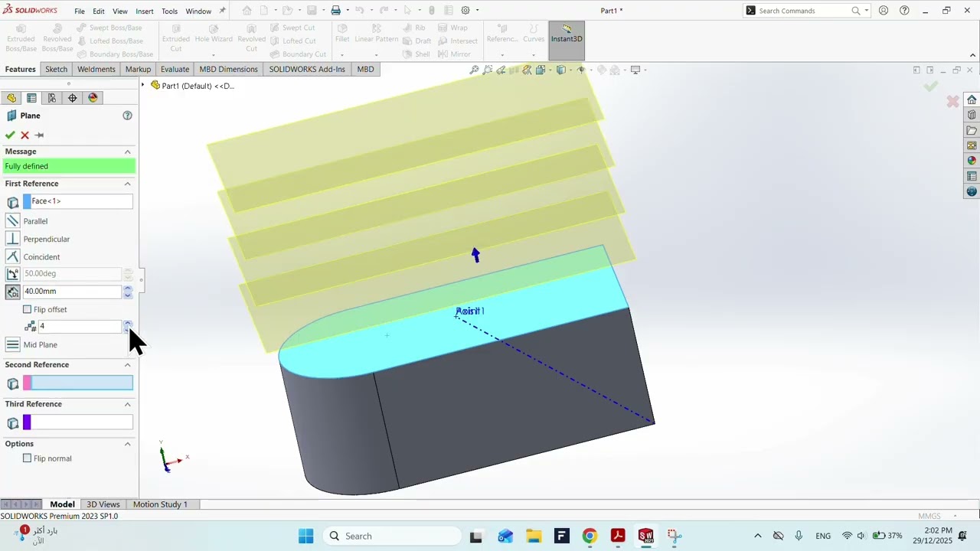Open the Weldments ribbon tab
The height and width of the screenshot is (551, 980).
pyautogui.click(x=96, y=69)
